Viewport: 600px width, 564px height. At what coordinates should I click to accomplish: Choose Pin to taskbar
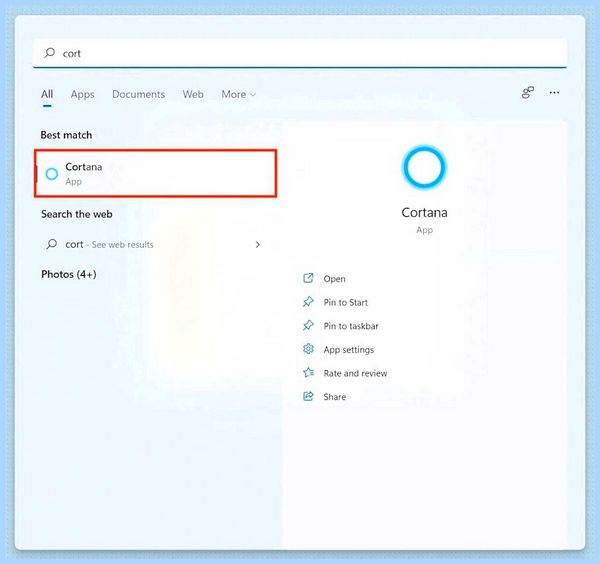click(x=351, y=326)
